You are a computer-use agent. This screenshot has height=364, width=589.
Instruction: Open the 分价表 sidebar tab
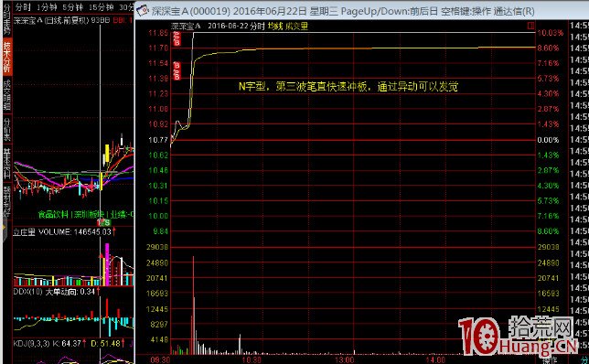pos(6,129)
